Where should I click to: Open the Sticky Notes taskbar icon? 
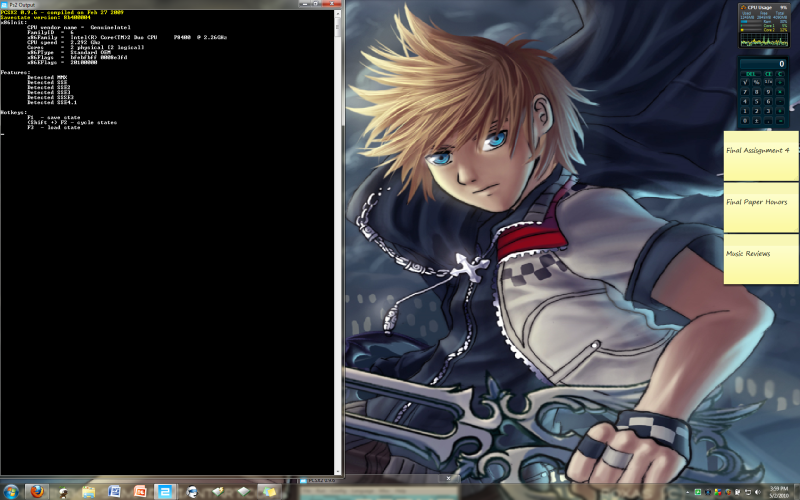[269, 492]
